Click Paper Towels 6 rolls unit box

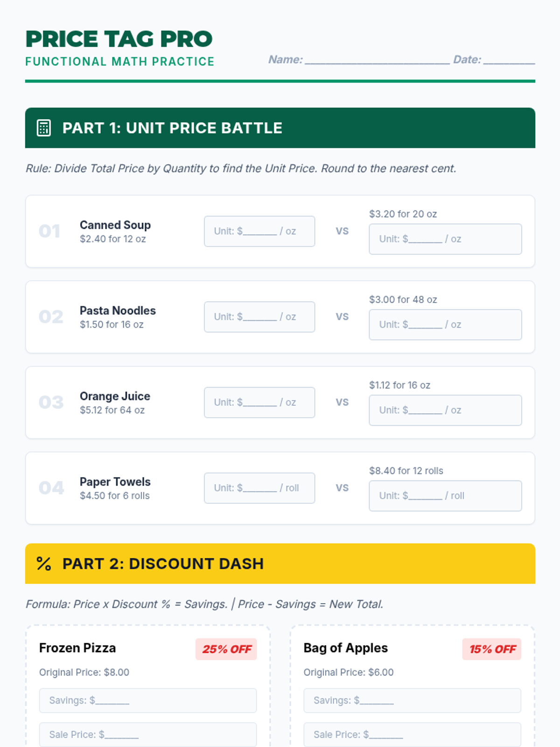pos(259,488)
